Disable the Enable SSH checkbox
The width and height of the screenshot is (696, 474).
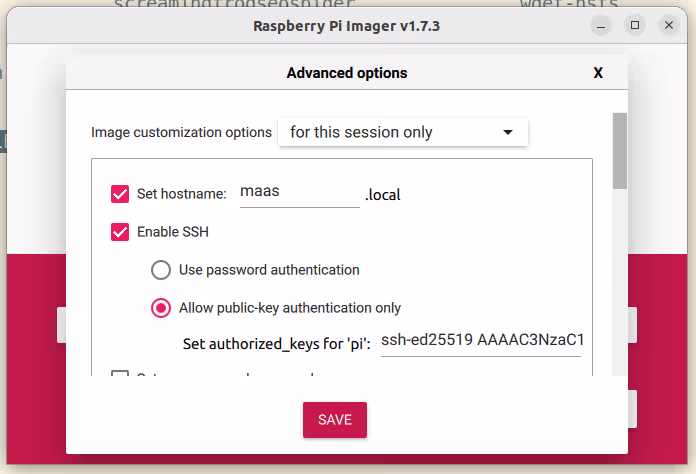pyautogui.click(x=120, y=232)
